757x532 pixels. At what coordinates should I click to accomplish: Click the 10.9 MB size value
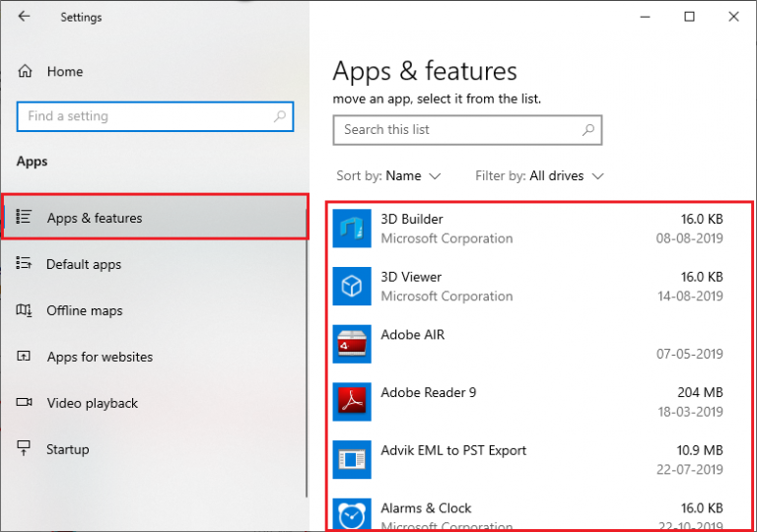tap(700, 450)
